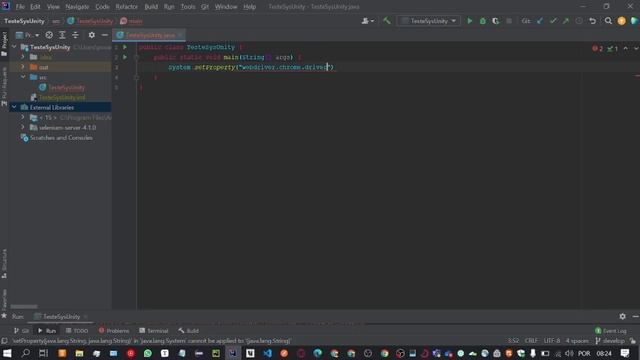Open the Git tool window button
640x360 pixels.
tap(21, 331)
